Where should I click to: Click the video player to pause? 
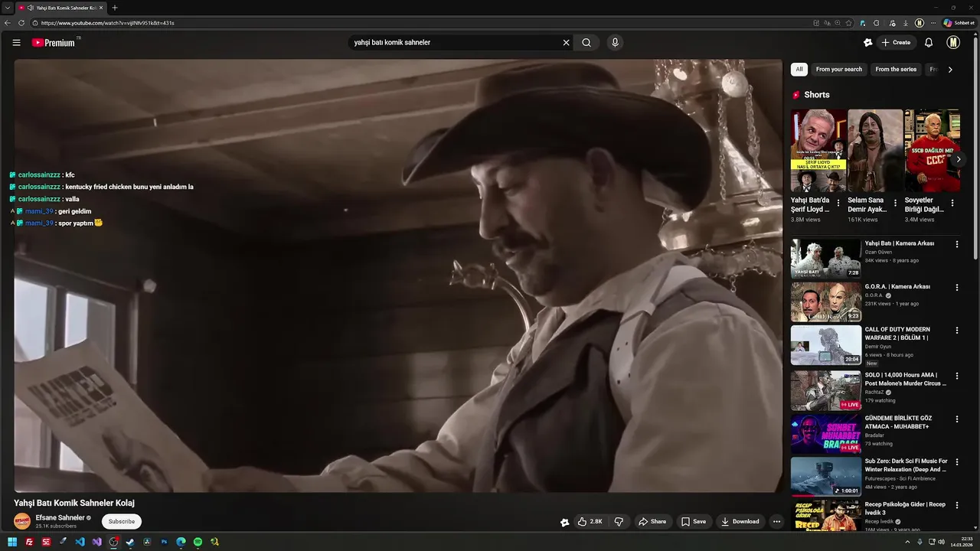coord(398,275)
